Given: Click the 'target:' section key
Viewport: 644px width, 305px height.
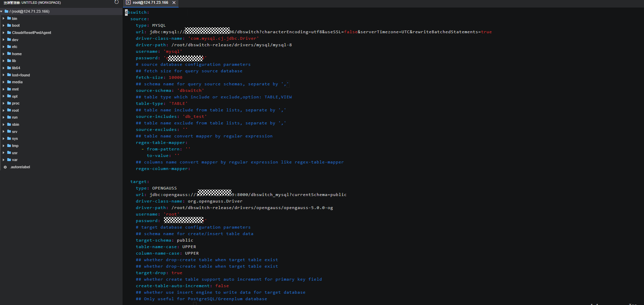Looking at the screenshot, I should [x=140, y=182].
